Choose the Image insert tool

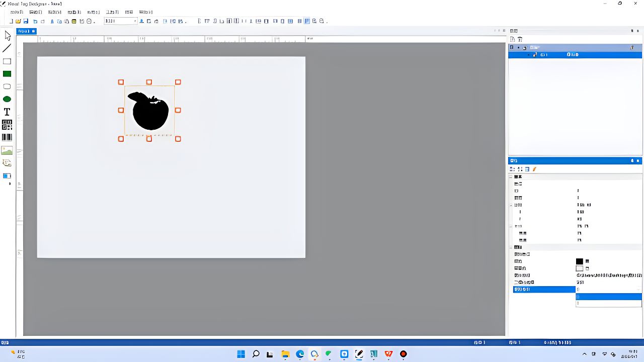7,150
